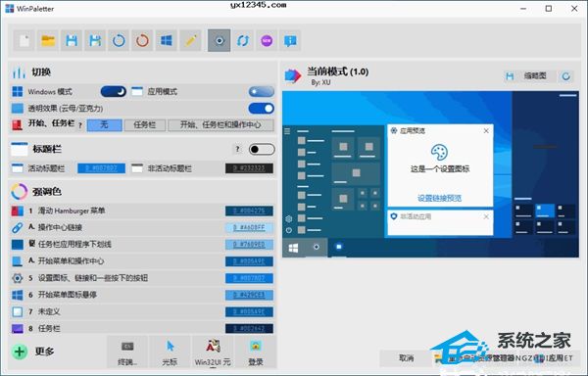Change color of 滑动 Hamburger 菜单

[x=249, y=211]
